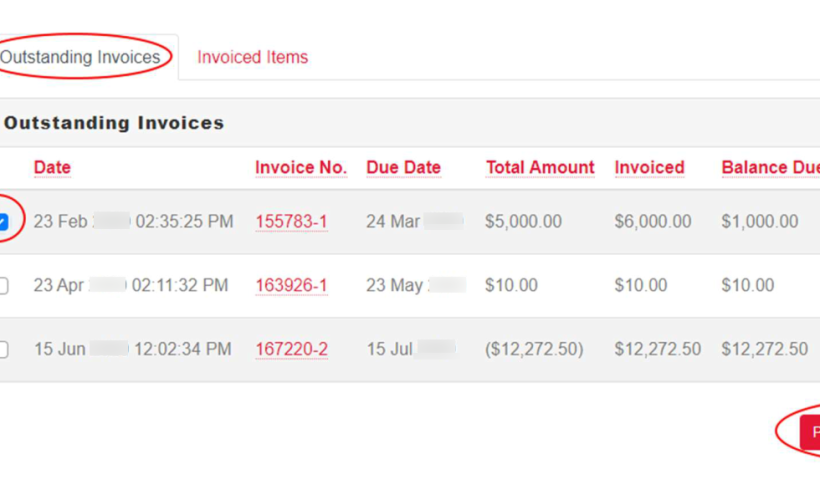Viewport: 820px width, 500px height.
Task: Select the ($12,272.50) total amount cell
Action: click(x=534, y=349)
